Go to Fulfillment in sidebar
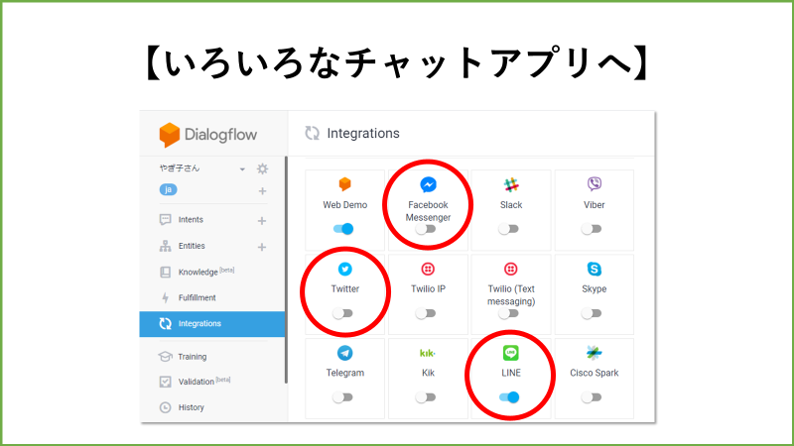The width and height of the screenshot is (794, 446). pos(196,298)
